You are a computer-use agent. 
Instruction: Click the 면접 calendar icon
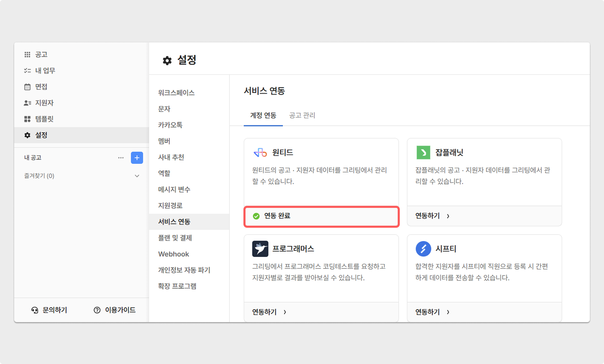(27, 87)
